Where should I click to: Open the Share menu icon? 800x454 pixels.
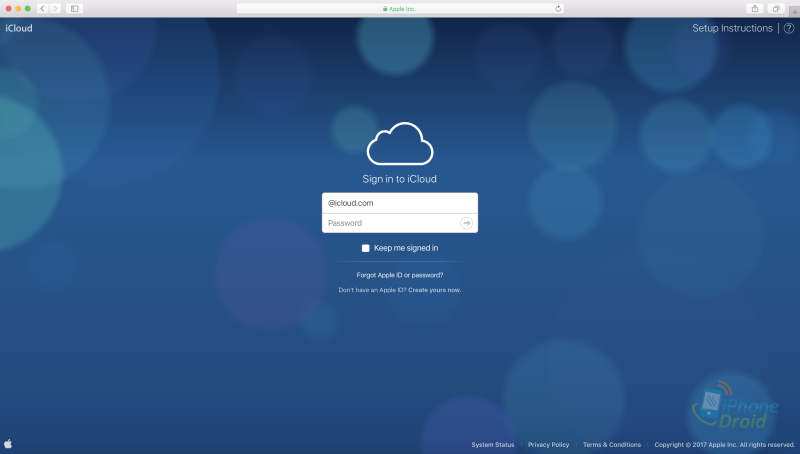point(755,9)
